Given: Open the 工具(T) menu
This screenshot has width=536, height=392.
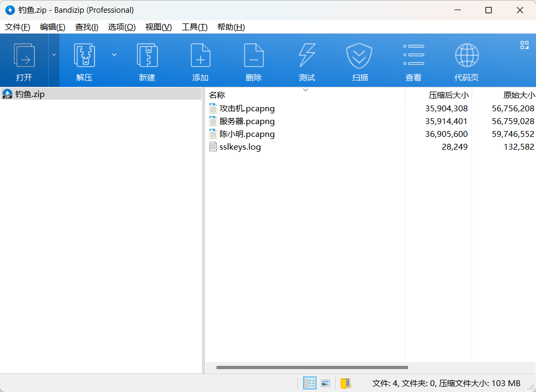Looking at the screenshot, I should 194,27.
